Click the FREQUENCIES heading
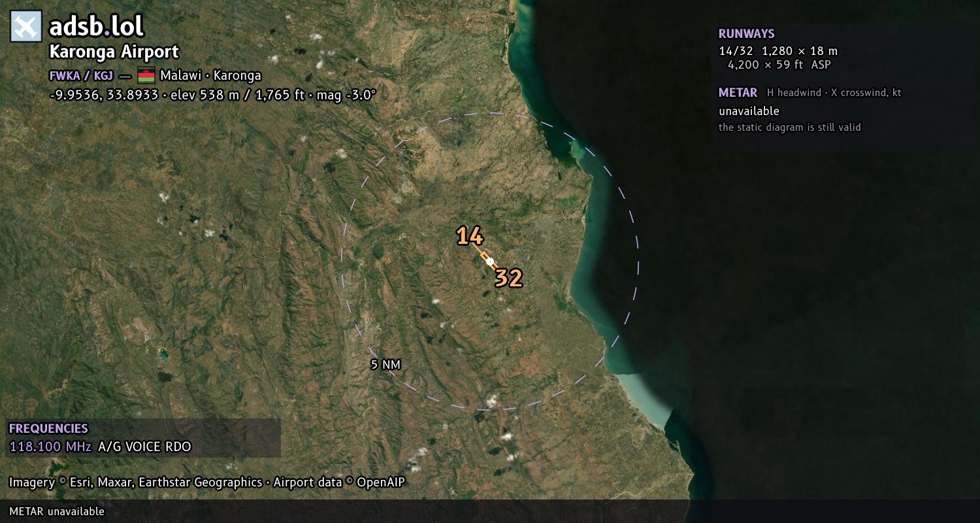This screenshot has height=523, width=980. (x=48, y=429)
